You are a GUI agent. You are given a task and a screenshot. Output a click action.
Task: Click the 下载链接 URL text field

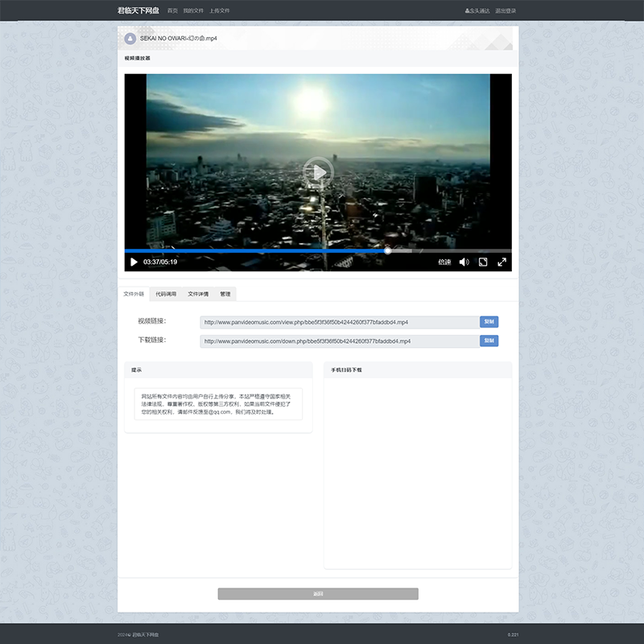pyautogui.click(x=339, y=341)
